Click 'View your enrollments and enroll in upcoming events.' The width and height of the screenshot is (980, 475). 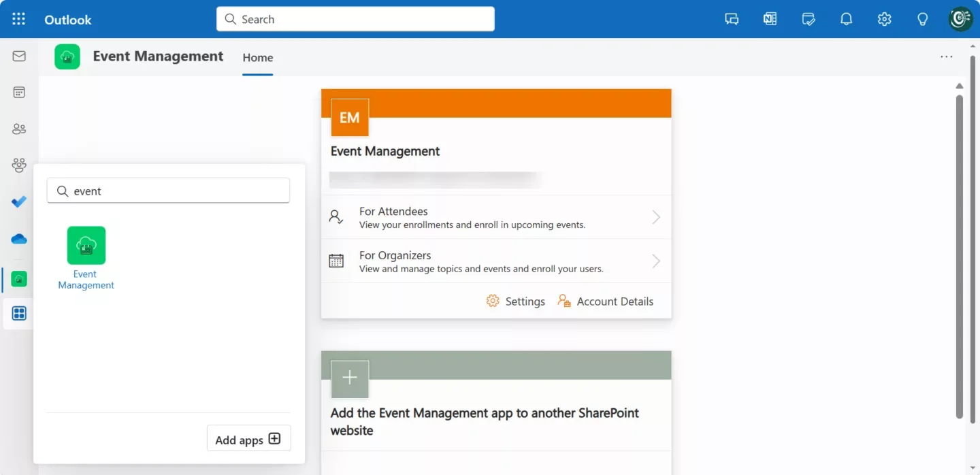coord(472,225)
